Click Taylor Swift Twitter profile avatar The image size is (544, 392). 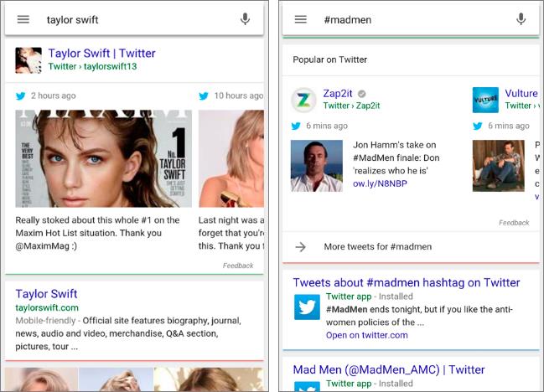[28, 60]
